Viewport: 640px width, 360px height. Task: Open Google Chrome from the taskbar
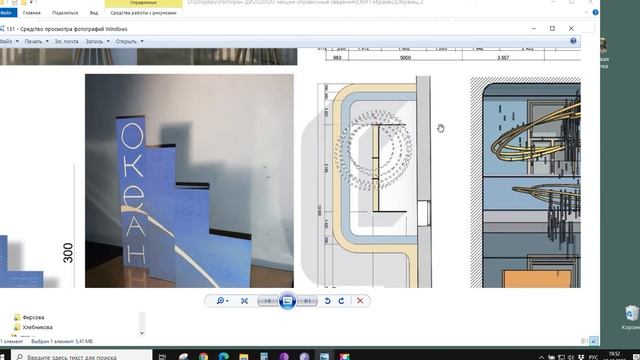tap(203, 356)
